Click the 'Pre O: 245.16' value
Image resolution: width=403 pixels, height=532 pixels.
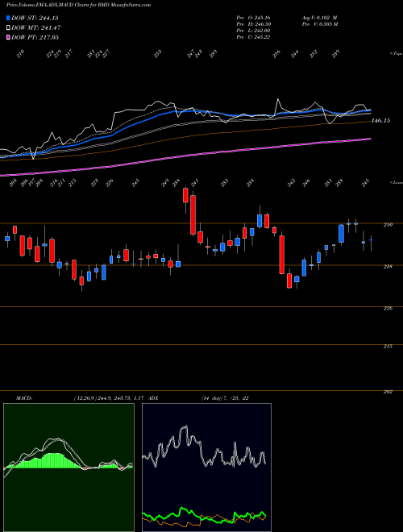pos(253,18)
